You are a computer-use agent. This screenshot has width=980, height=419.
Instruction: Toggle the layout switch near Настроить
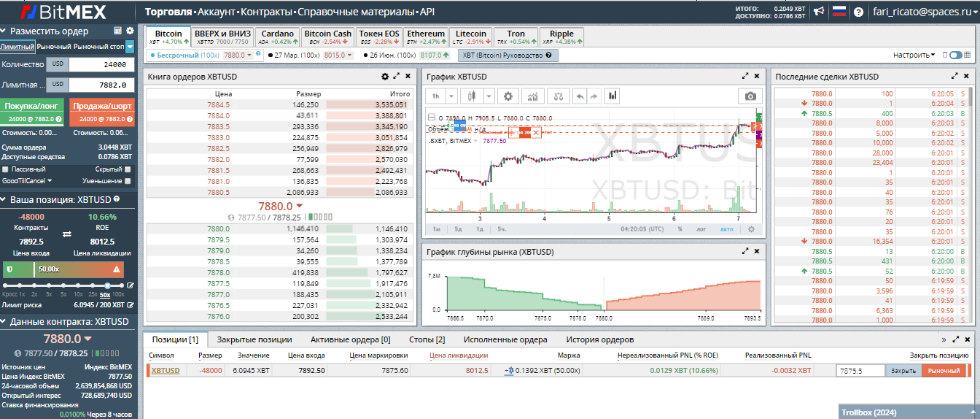[955, 55]
